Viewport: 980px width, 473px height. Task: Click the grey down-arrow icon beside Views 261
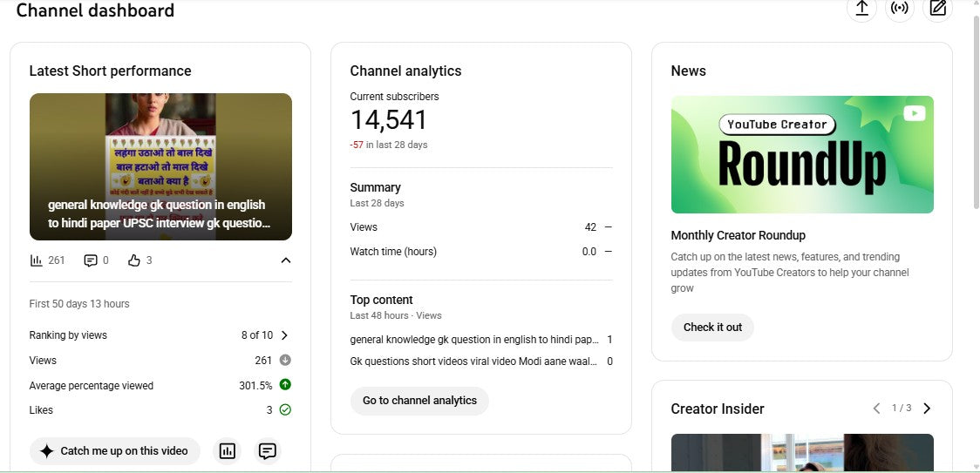(x=285, y=360)
